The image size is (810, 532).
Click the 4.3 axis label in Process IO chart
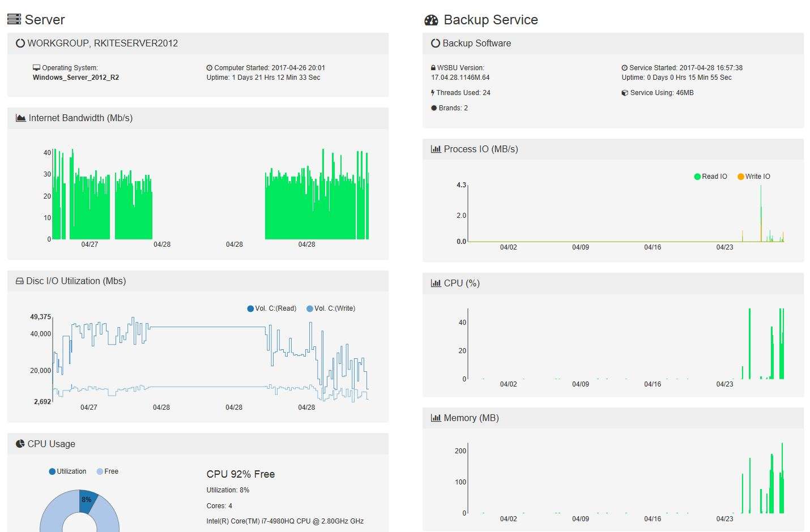click(461, 185)
